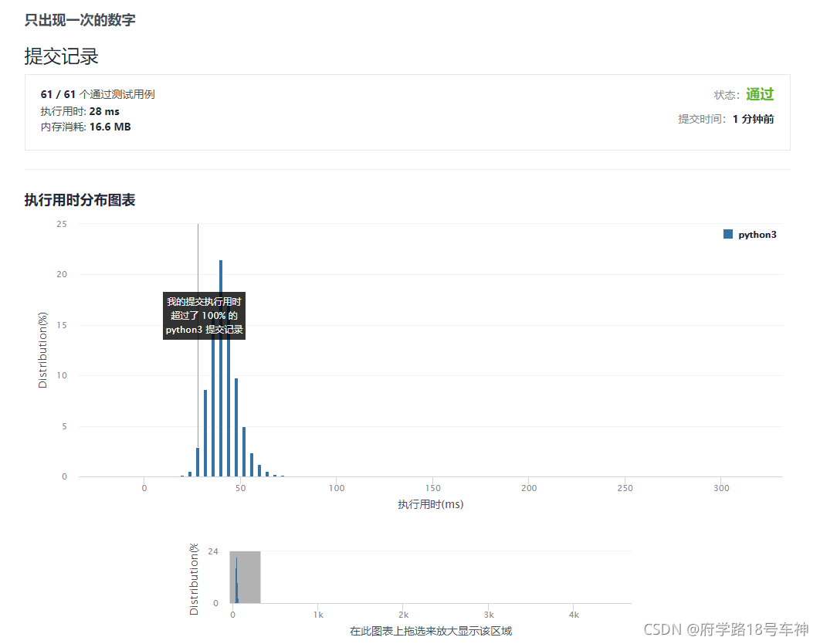This screenshot has width=820, height=644.
Task: Click the tallest bar near 40 ms
Action: [x=221, y=368]
